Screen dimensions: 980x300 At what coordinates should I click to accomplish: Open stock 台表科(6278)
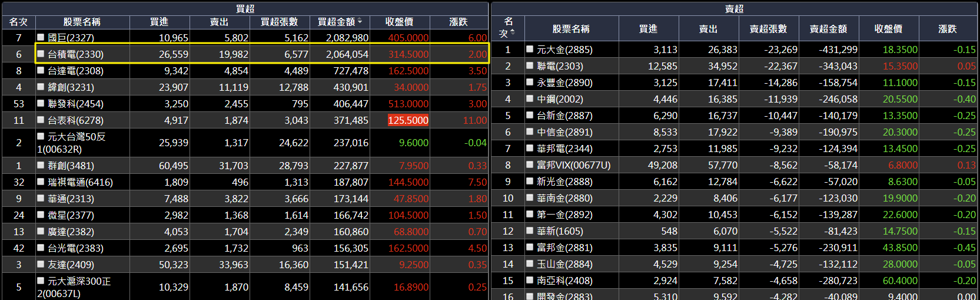75,120
